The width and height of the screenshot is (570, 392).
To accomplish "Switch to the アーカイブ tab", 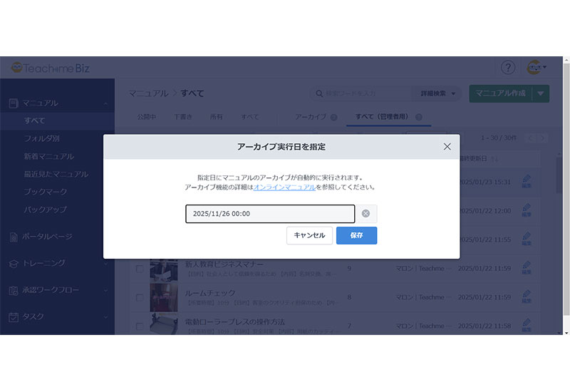I will point(311,116).
